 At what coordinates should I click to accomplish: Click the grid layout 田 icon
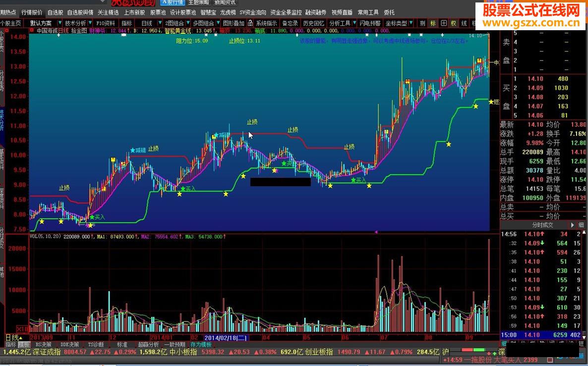[x=443, y=23]
